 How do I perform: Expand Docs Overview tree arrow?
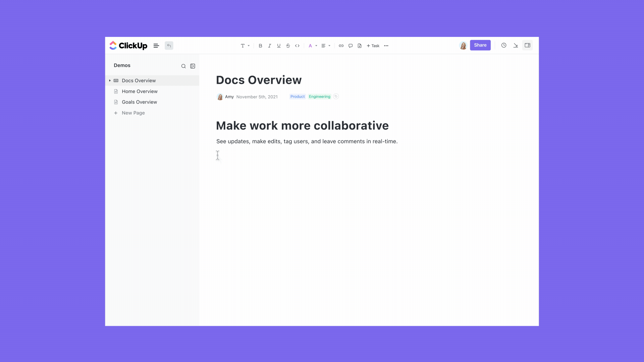click(x=110, y=80)
